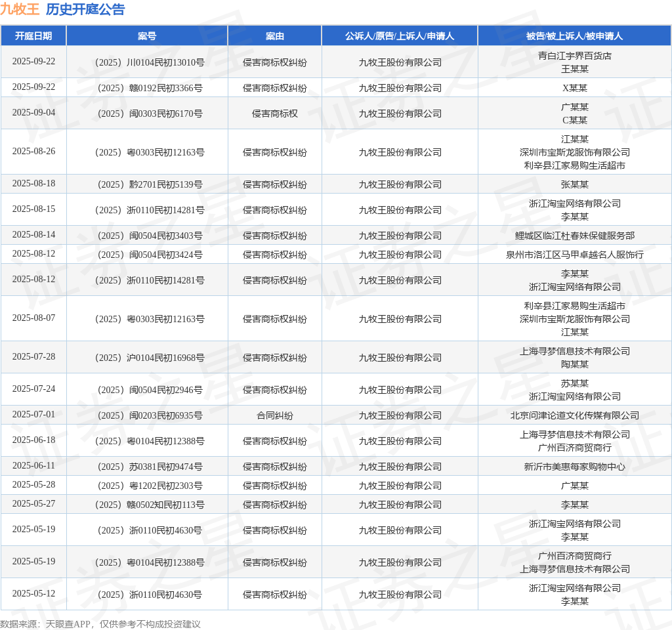Viewport: 672px width, 630px height.
Task: Click date 2025-06-18
Action: (x=33, y=440)
